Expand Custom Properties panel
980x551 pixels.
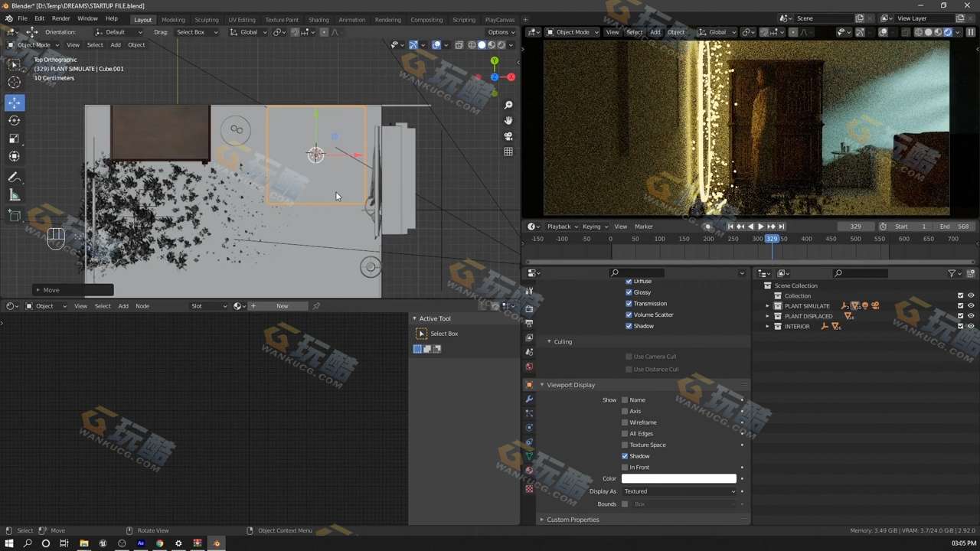542,520
